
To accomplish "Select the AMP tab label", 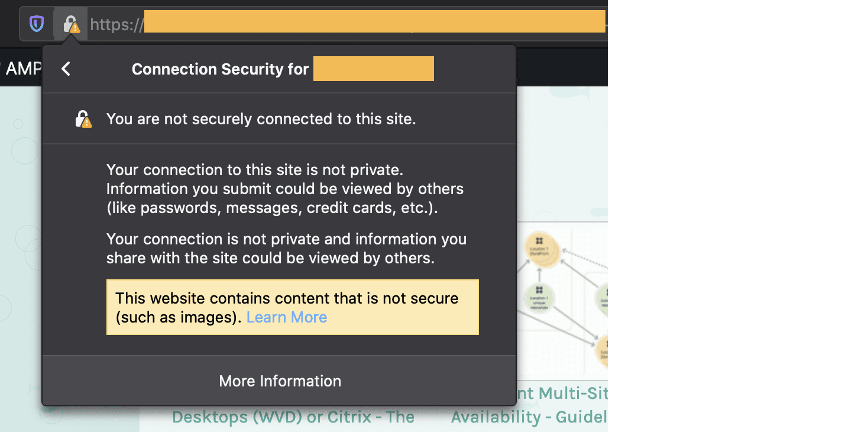I will (24, 67).
